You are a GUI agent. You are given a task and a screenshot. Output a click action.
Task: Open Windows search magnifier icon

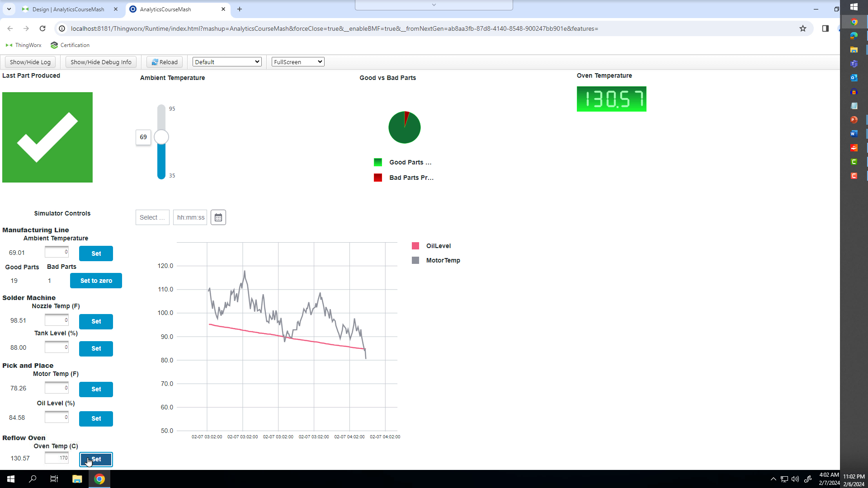pos(33,479)
